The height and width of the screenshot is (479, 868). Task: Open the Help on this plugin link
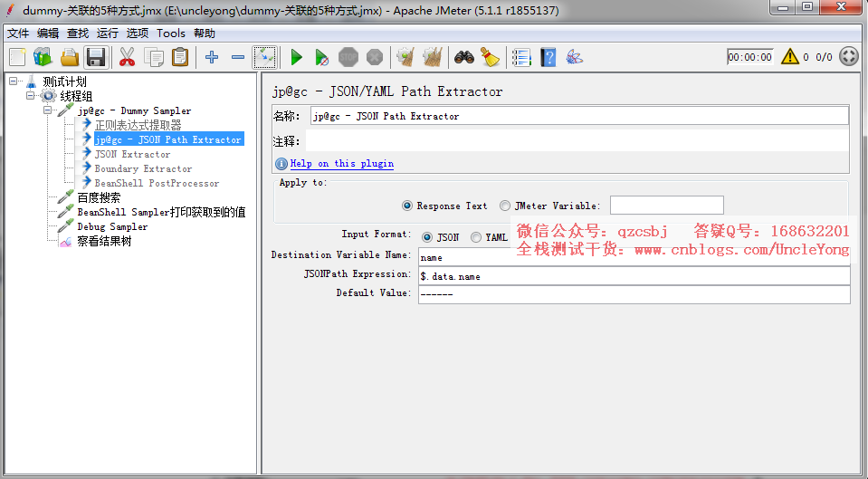click(342, 163)
